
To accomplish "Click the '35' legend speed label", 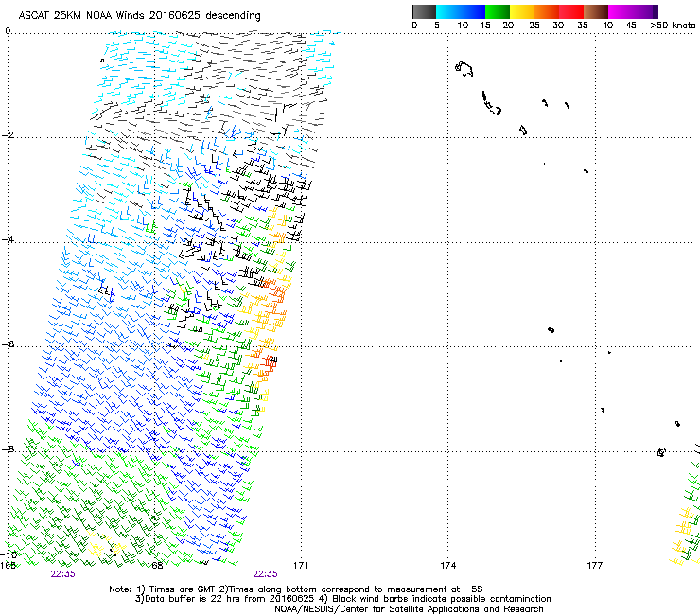I will pos(583,26).
